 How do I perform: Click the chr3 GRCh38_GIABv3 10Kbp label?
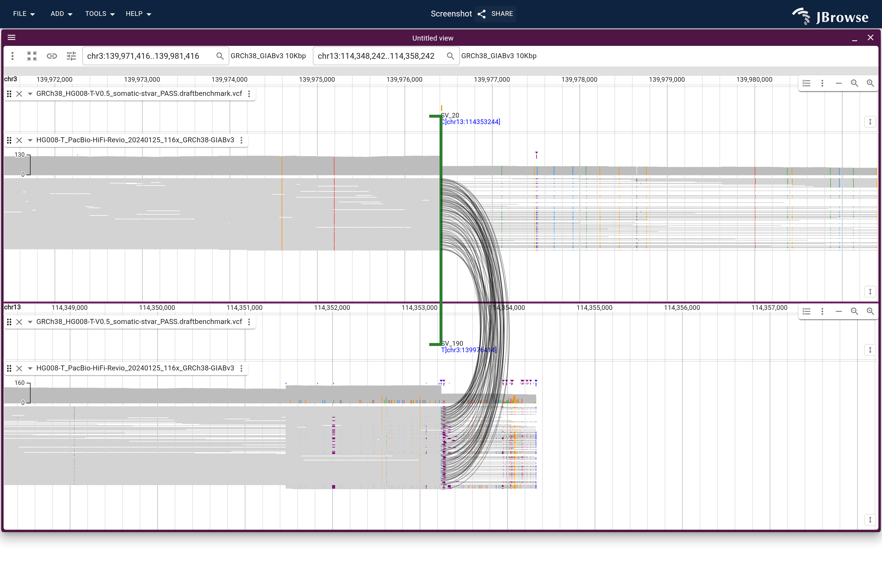tap(268, 56)
